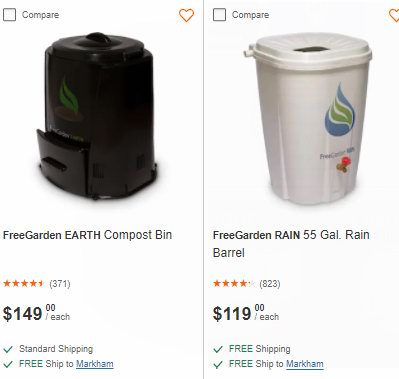Screen dimensions: 399x379
Task: Click the checkmark icon beside Standard Shipping
Action: pyautogui.click(x=8, y=349)
